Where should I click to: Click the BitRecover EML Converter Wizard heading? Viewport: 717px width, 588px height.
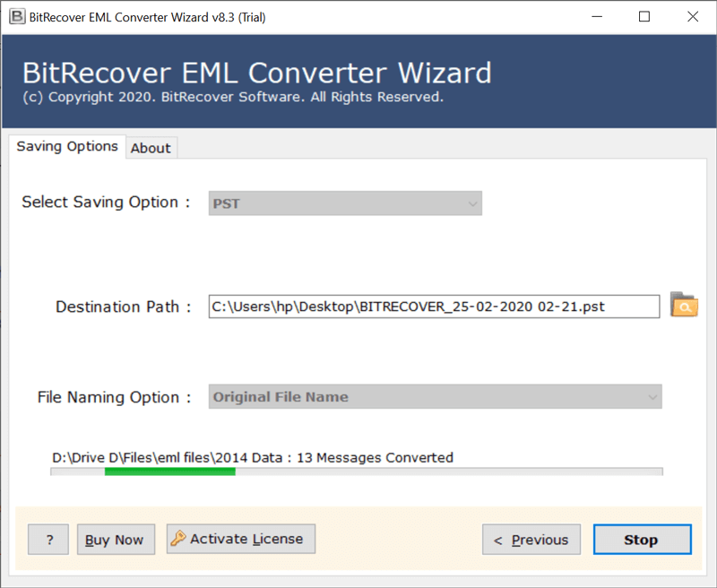pos(257,73)
